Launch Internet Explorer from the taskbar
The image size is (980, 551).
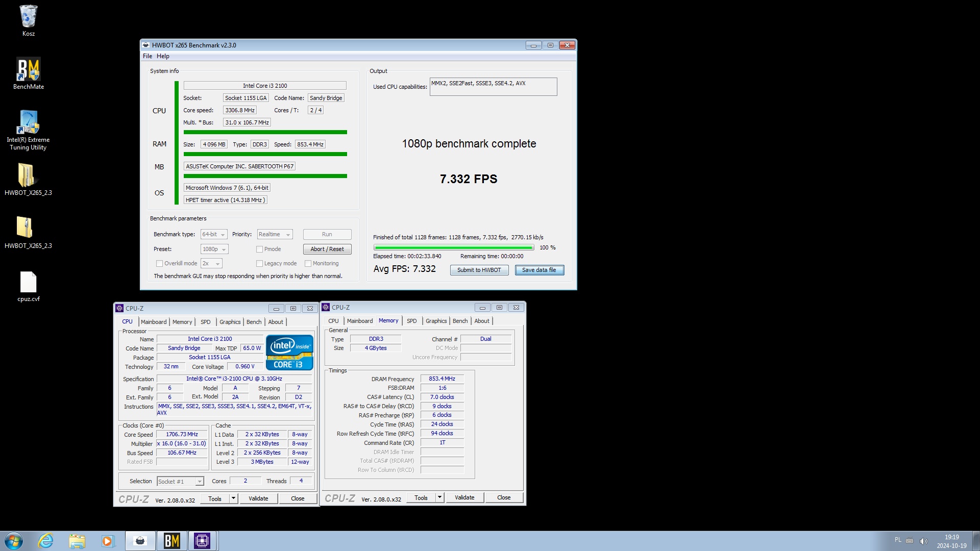click(x=46, y=541)
